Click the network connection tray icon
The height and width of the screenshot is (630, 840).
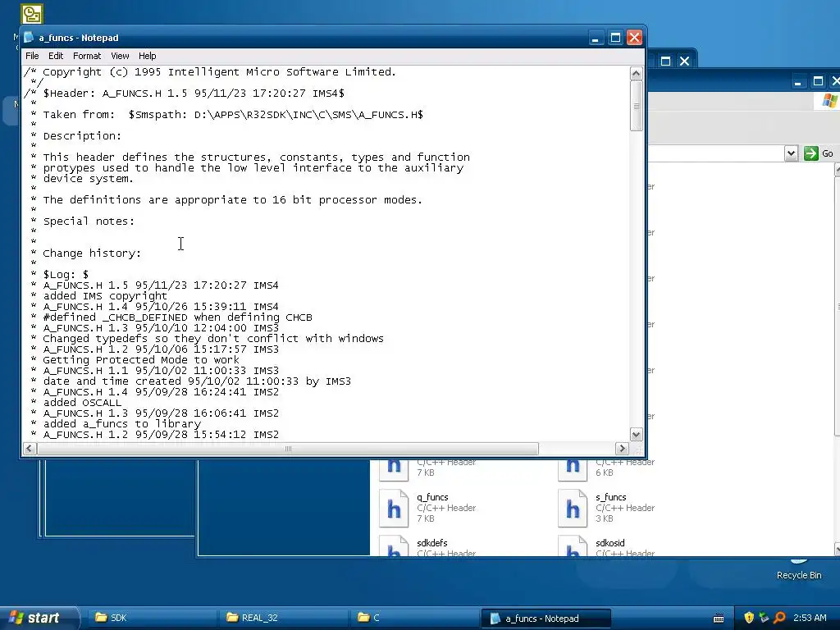(x=764, y=618)
